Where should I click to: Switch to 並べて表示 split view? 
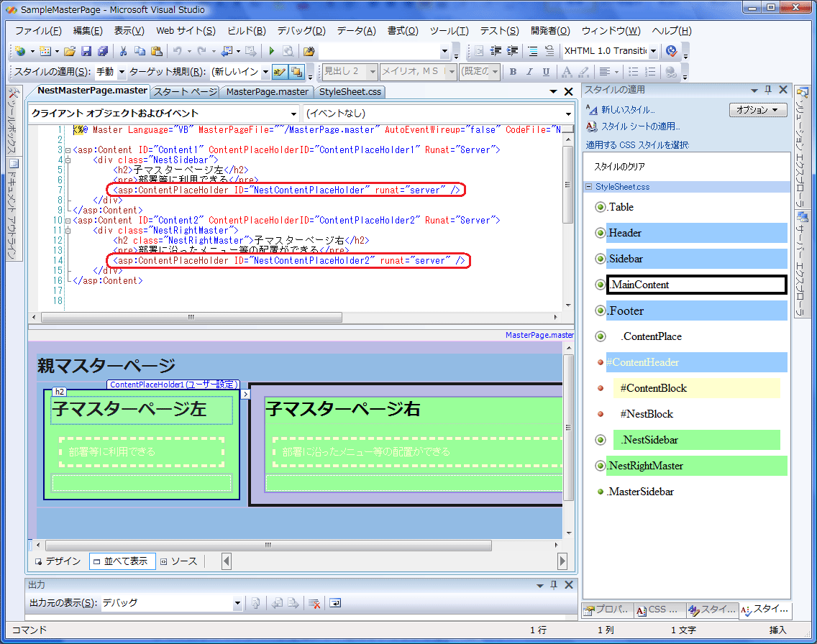click(122, 561)
